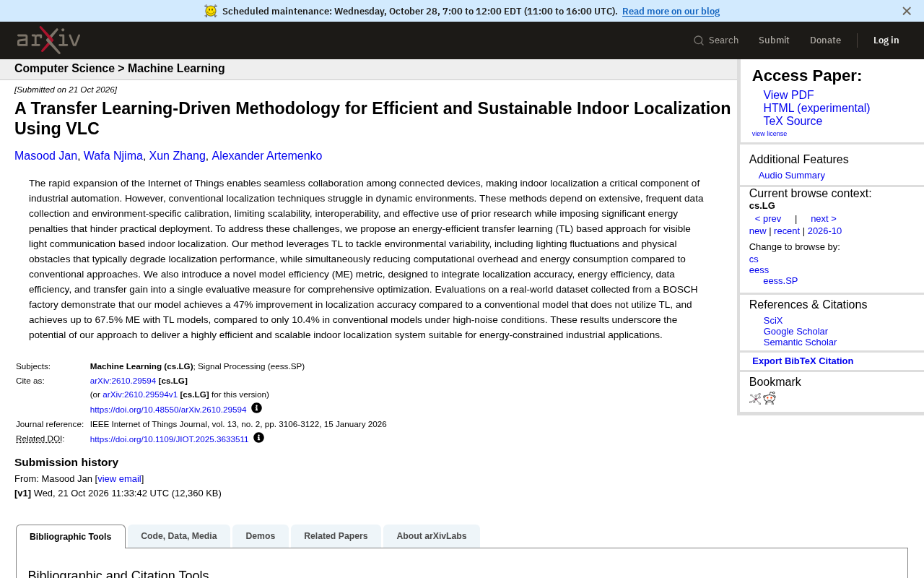Read more on our blog link
924x578 pixels.
click(x=671, y=11)
